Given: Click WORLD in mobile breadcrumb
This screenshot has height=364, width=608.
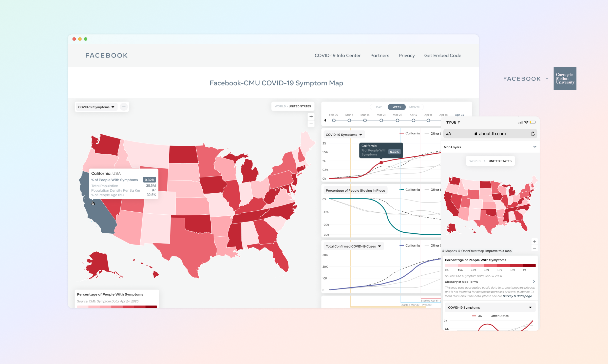Looking at the screenshot, I should (475, 161).
